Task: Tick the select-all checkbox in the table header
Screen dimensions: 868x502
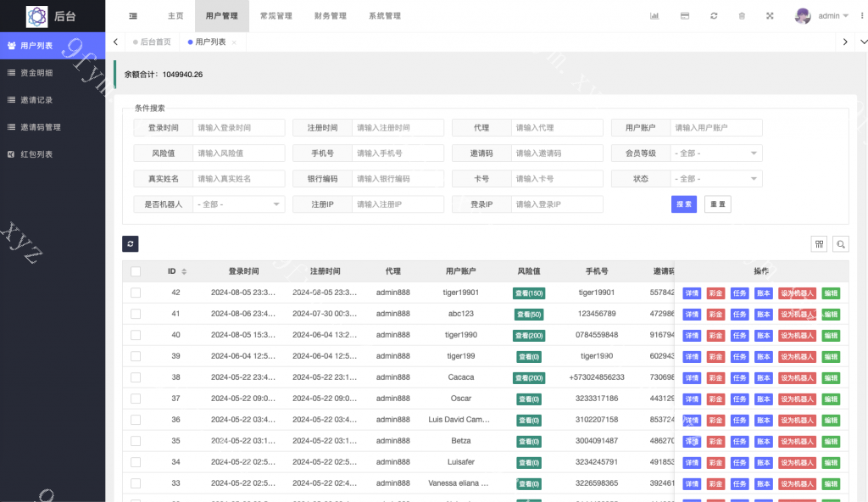Action: click(x=136, y=271)
